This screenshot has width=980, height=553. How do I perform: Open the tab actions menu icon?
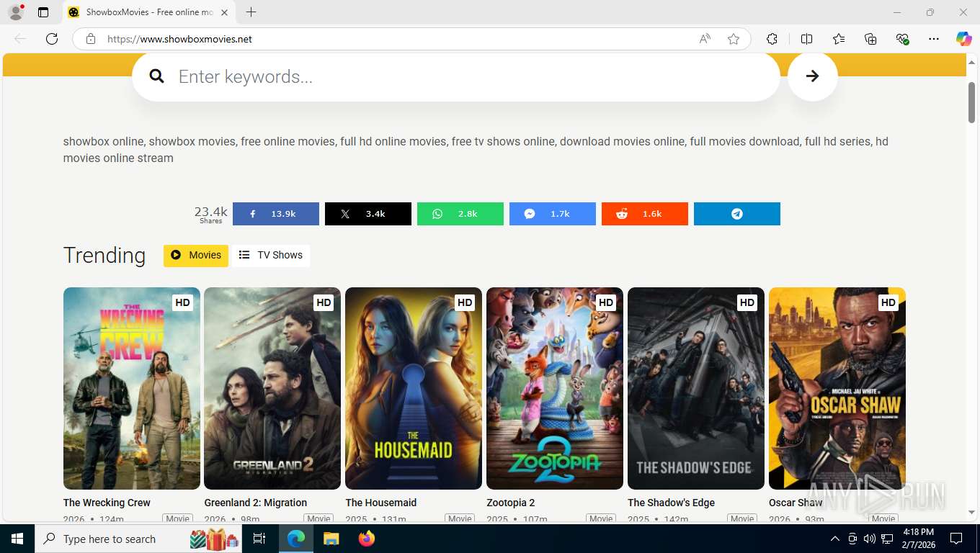43,12
